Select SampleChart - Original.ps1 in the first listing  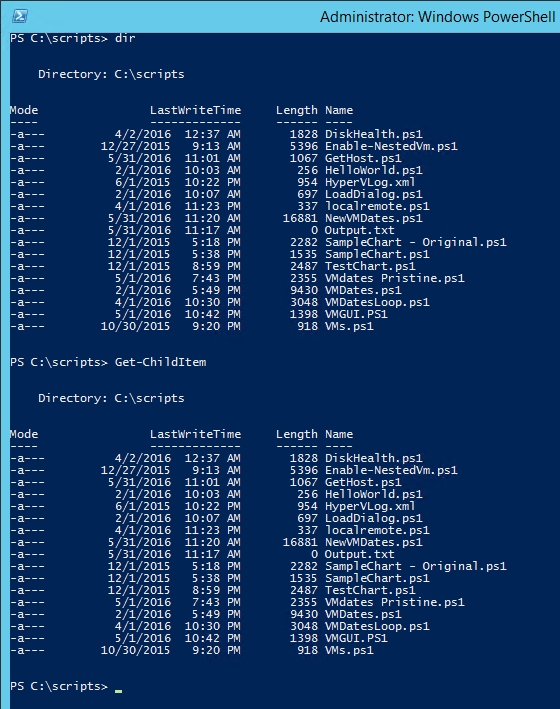(x=415, y=242)
